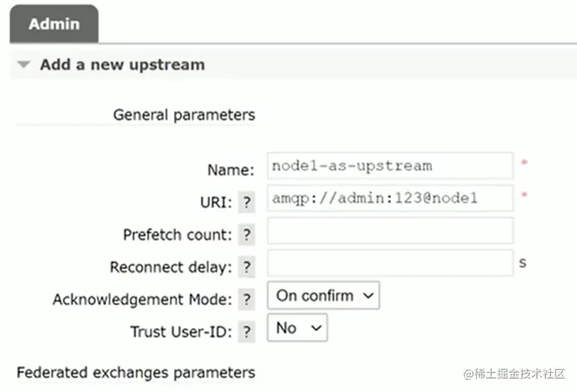Image resolution: width=577 pixels, height=392 pixels.
Task: Open the Acknowledgement Mode dropdown
Action: 323,296
